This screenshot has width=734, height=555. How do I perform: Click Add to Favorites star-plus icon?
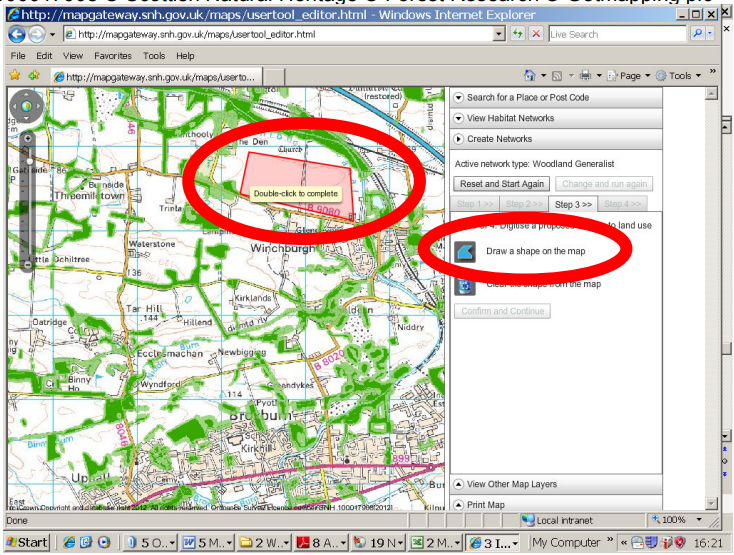34,75
